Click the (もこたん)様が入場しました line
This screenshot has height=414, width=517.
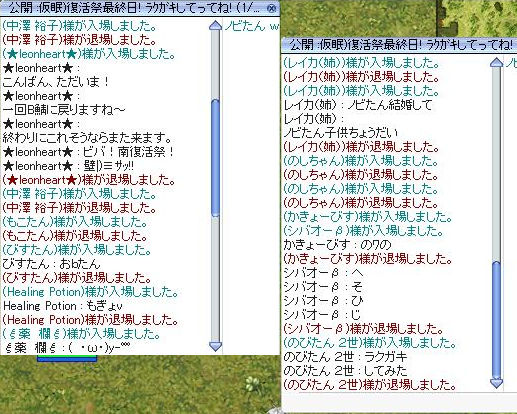75,222
